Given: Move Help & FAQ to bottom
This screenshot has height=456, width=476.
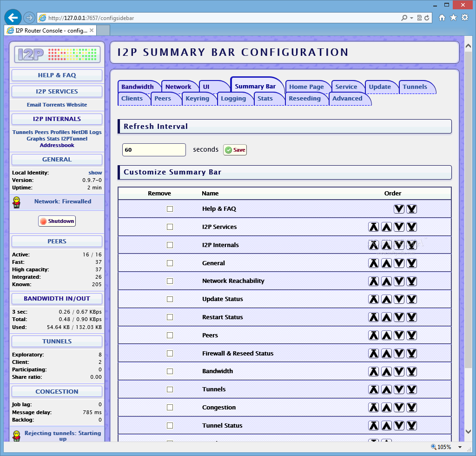Looking at the screenshot, I should click(x=412, y=209).
